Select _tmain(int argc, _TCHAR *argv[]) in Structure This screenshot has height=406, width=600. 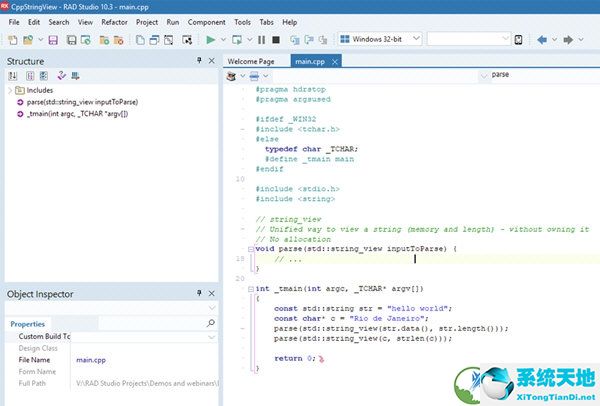[77, 114]
